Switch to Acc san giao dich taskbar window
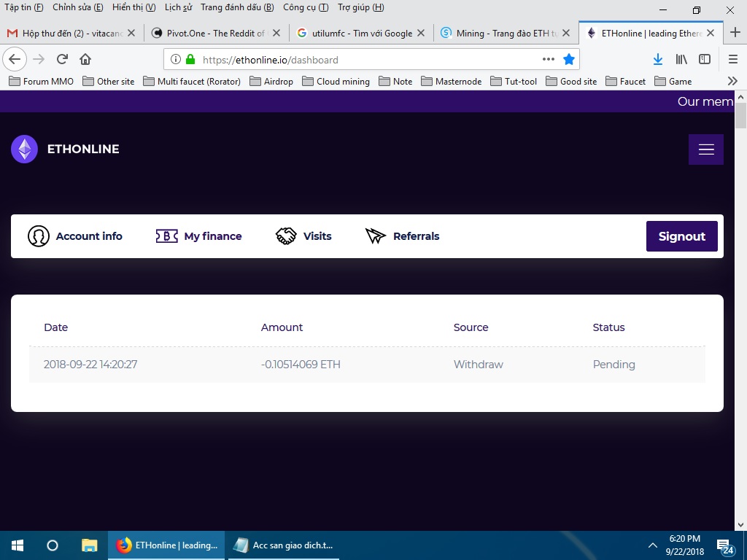The height and width of the screenshot is (560, 747). pyautogui.click(x=284, y=545)
